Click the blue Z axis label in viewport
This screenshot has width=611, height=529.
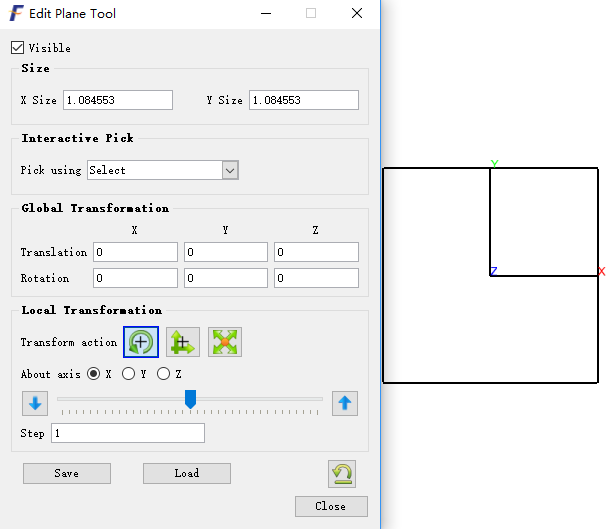point(494,271)
